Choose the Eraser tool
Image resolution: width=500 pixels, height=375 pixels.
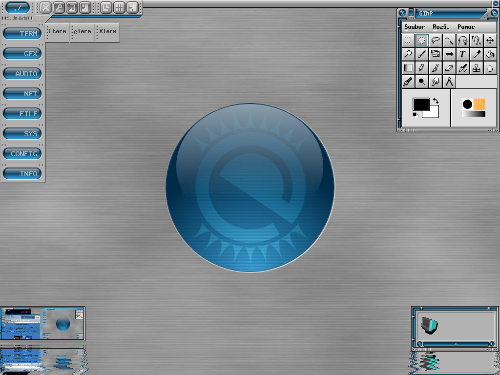click(449, 68)
